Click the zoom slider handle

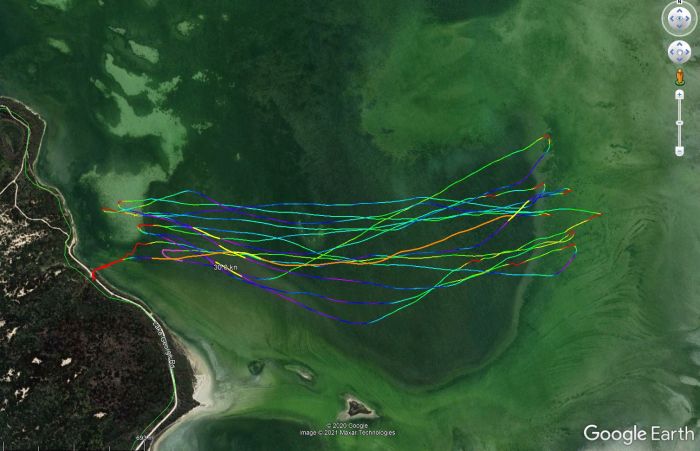[x=679, y=122]
